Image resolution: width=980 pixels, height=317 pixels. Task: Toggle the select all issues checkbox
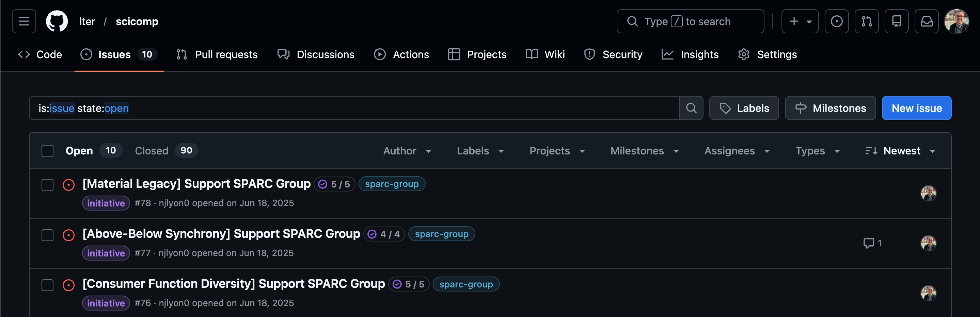(x=48, y=151)
